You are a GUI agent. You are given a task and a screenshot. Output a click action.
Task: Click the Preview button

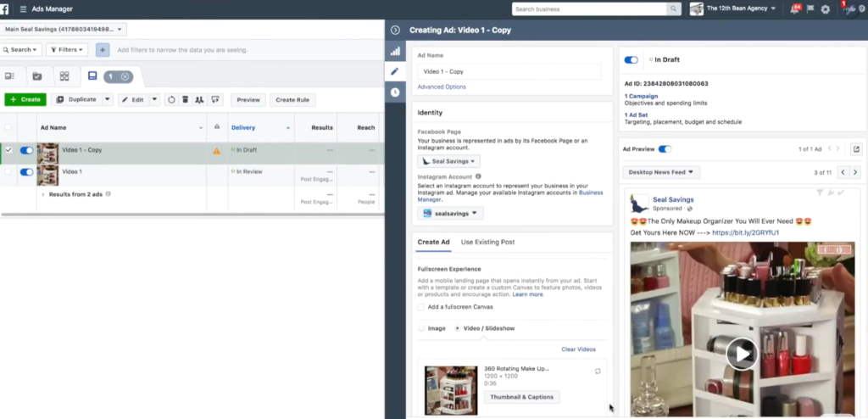(248, 100)
